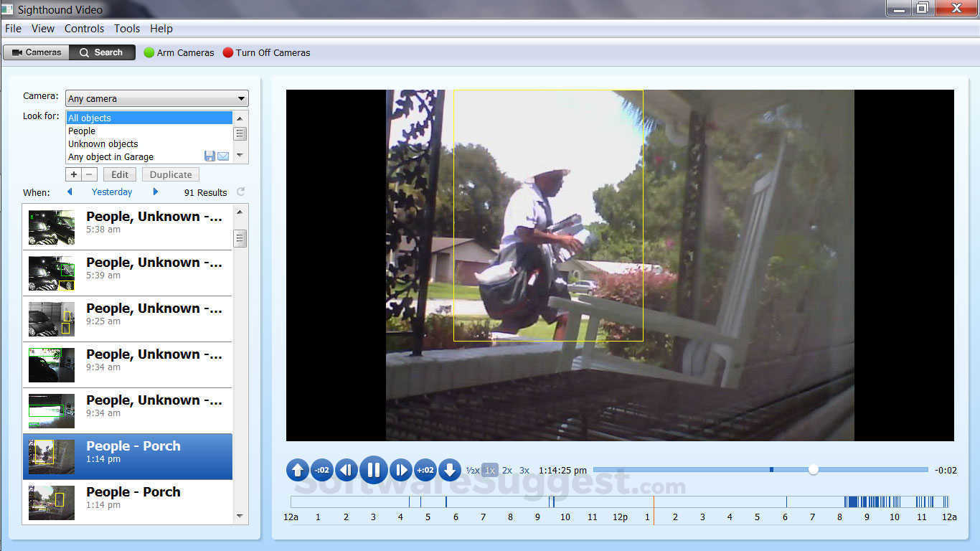Switch to the Cameras tab

pyautogui.click(x=36, y=52)
